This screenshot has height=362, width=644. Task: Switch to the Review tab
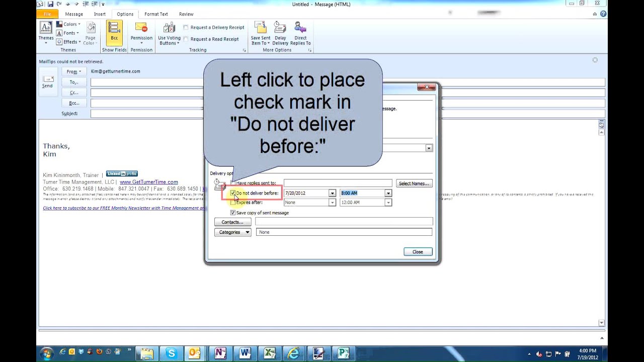(x=186, y=14)
